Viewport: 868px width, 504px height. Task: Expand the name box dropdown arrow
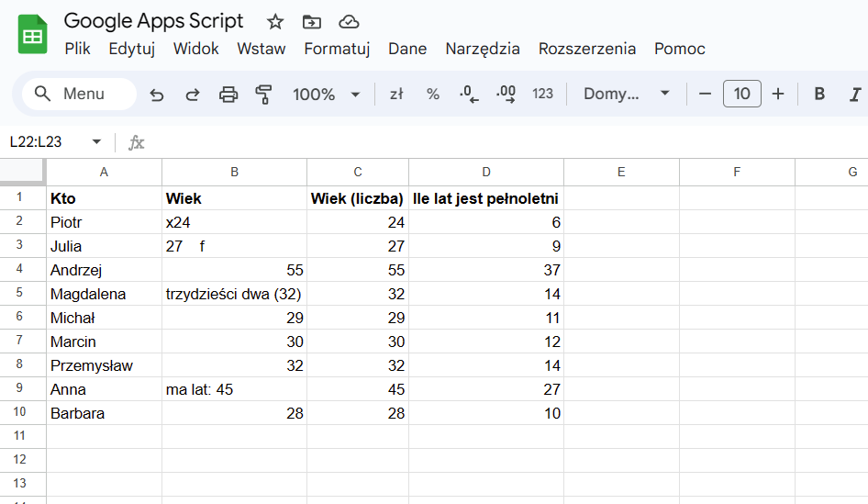tap(96, 141)
